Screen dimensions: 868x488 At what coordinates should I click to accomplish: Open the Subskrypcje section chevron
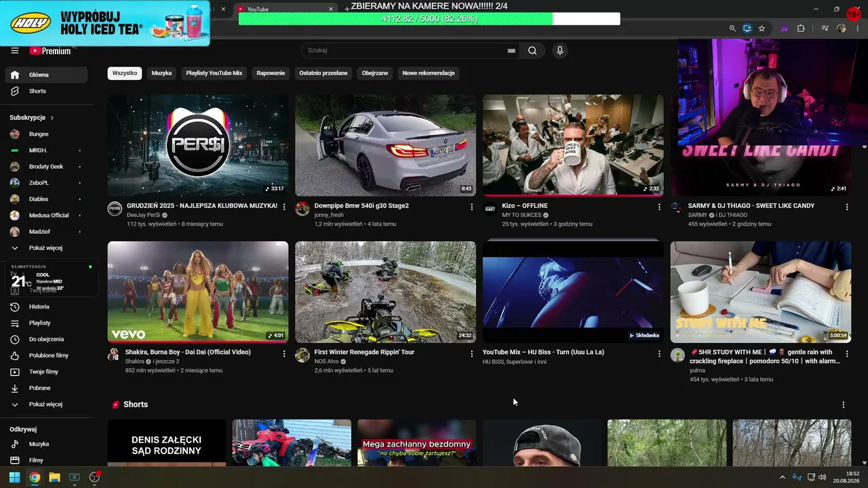click(x=52, y=118)
